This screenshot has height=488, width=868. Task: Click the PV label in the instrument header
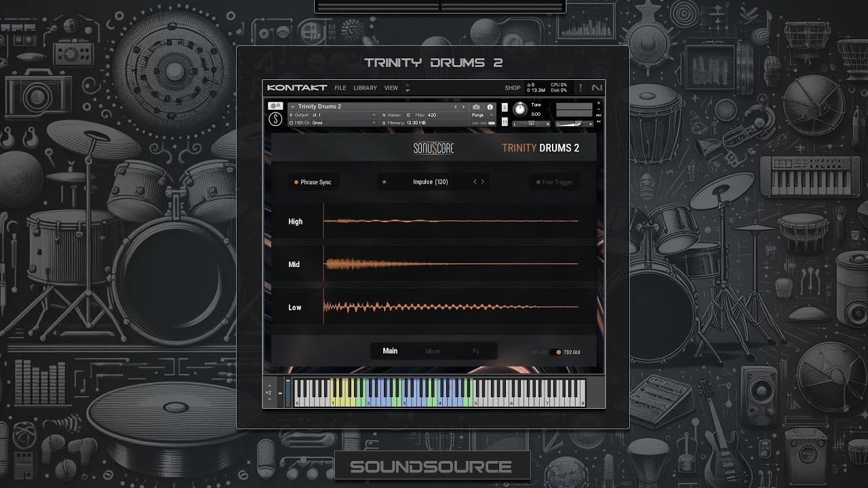click(599, 122)
